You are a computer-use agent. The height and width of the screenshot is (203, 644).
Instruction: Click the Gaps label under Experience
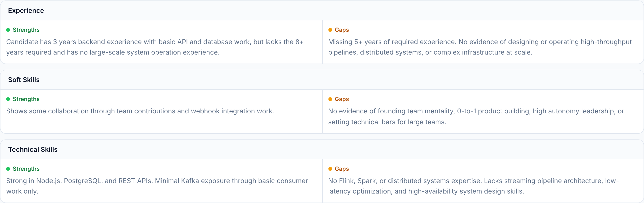341,30
